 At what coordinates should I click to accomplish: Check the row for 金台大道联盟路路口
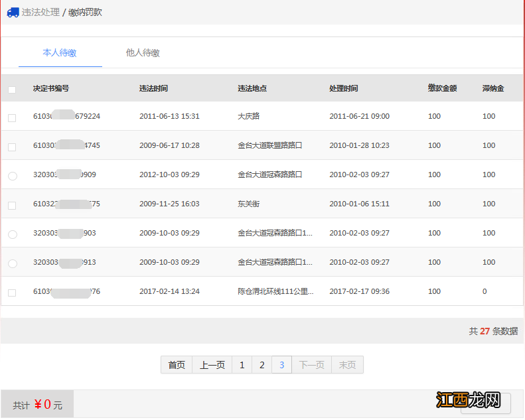tap(12, 147)
